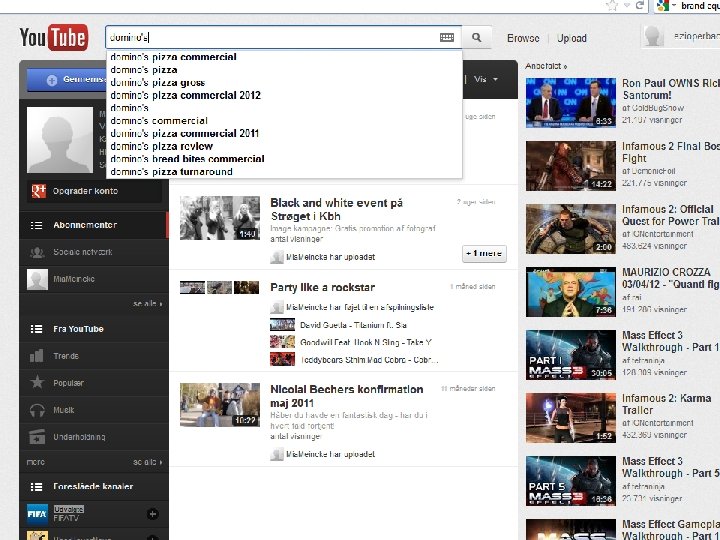Open Infamous 2 Final Boss Fight thumbnail
This screenshot has width=720, height=540.
(x=571, y=166)
